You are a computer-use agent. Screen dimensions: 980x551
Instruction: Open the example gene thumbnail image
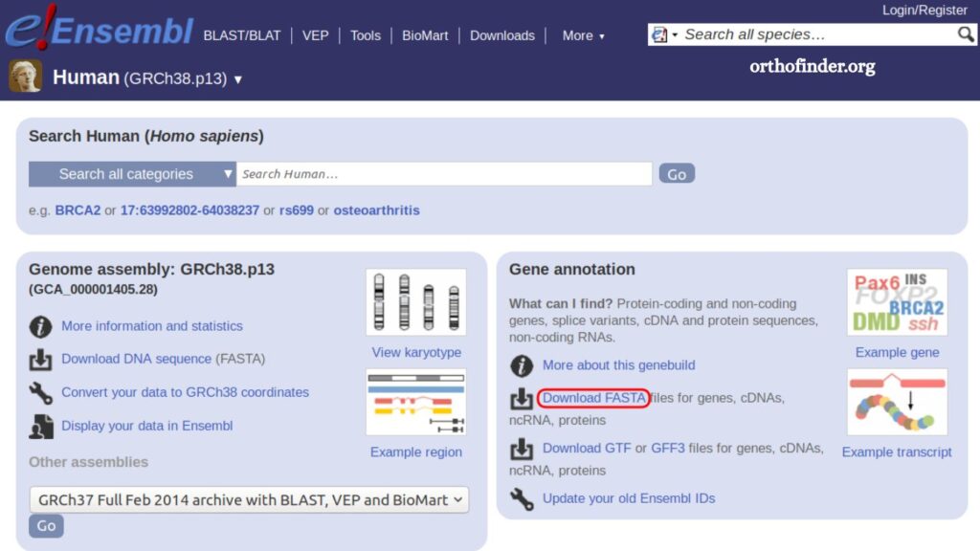(x=897, y=302)
